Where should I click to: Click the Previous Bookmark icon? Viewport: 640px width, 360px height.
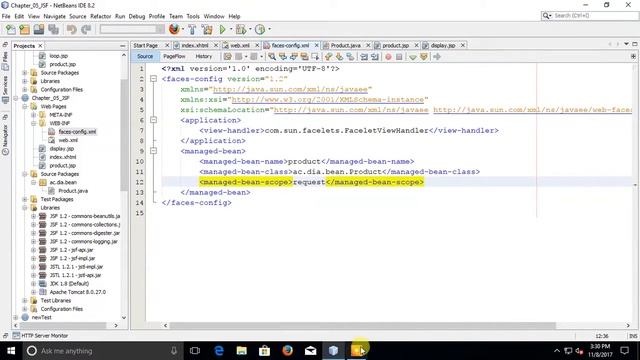tap(328, 56)
